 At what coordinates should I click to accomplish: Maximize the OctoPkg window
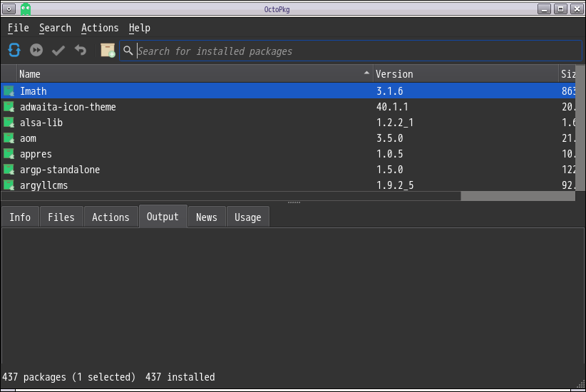point(560,9)
